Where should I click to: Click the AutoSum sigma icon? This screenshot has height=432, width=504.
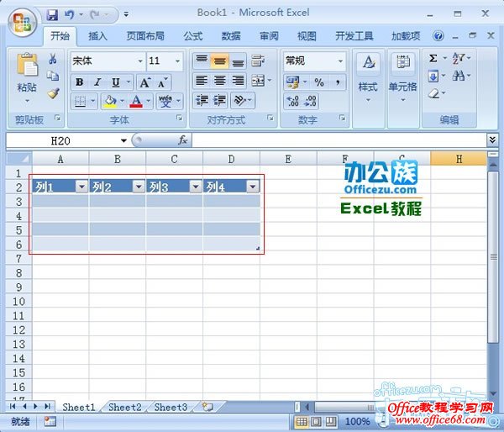click(x=433, y=59)
